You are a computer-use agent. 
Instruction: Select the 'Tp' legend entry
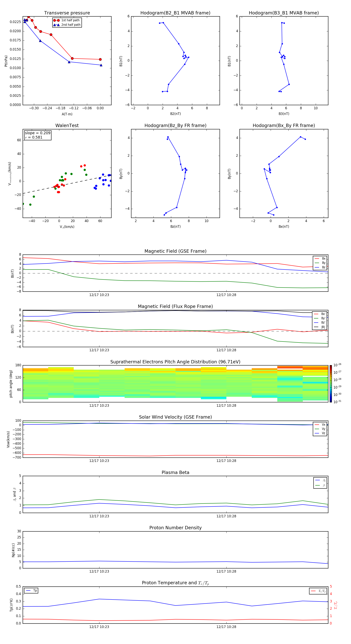click(x=31, y=591)
